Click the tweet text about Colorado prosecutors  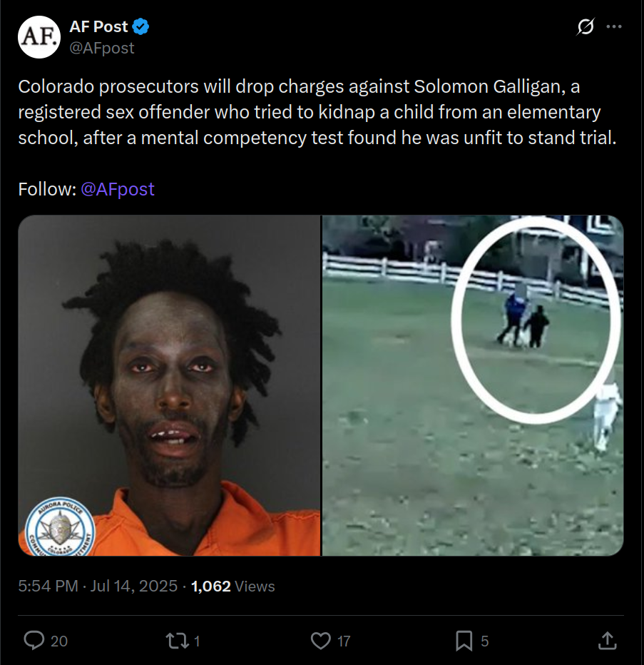317,112
